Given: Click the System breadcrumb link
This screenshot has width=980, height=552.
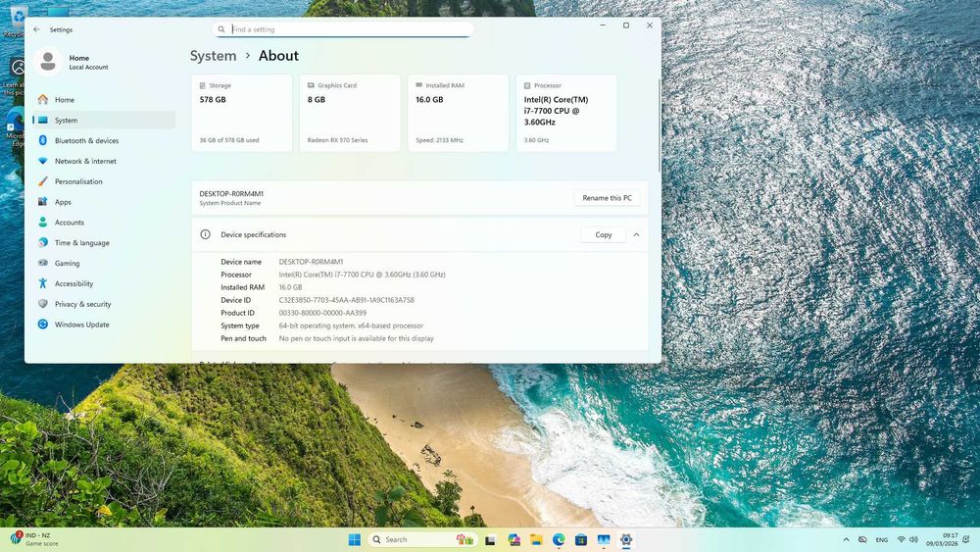Looking at the screenshot, I should point(213,56).
